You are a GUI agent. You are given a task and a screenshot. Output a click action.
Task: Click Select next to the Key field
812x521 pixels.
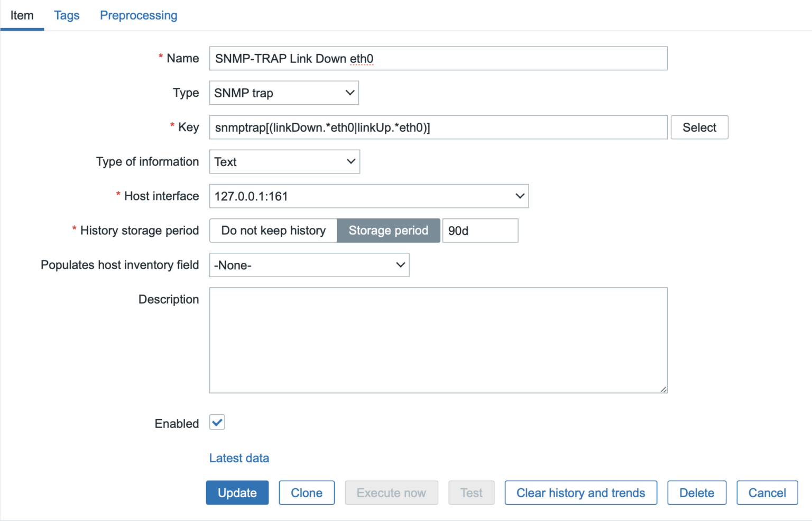(699, 127)
